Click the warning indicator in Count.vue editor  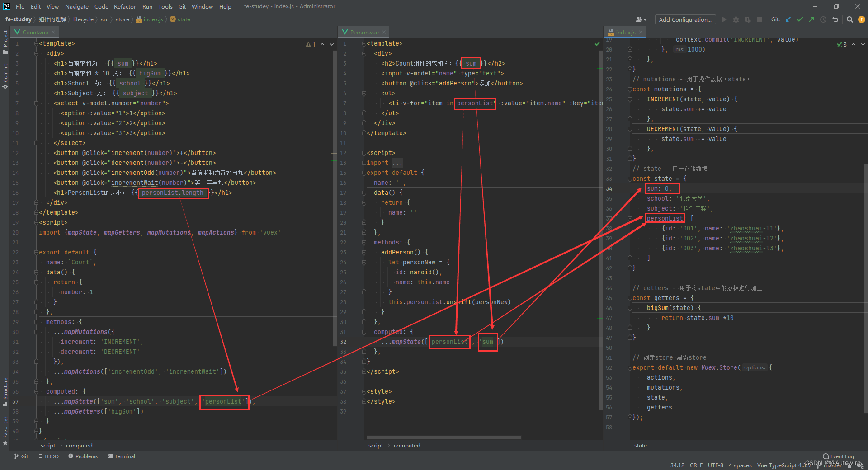[311, 44]
